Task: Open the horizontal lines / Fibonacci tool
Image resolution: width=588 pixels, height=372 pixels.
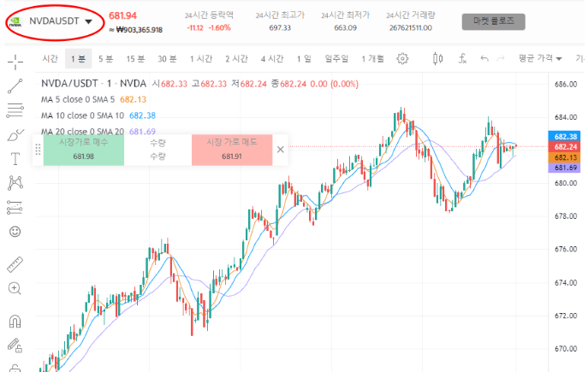Action: 15,110
